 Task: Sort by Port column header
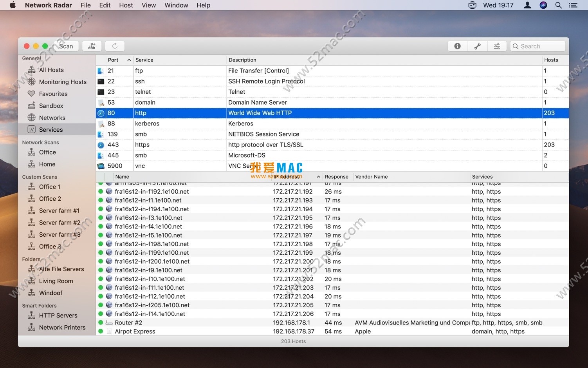(113, 60)
